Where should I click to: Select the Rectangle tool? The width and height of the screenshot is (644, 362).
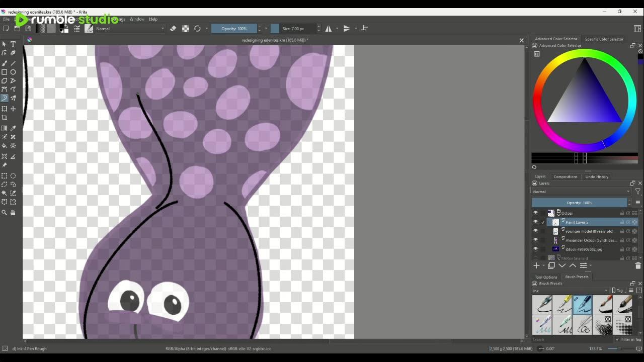click(x=5, y=72)
